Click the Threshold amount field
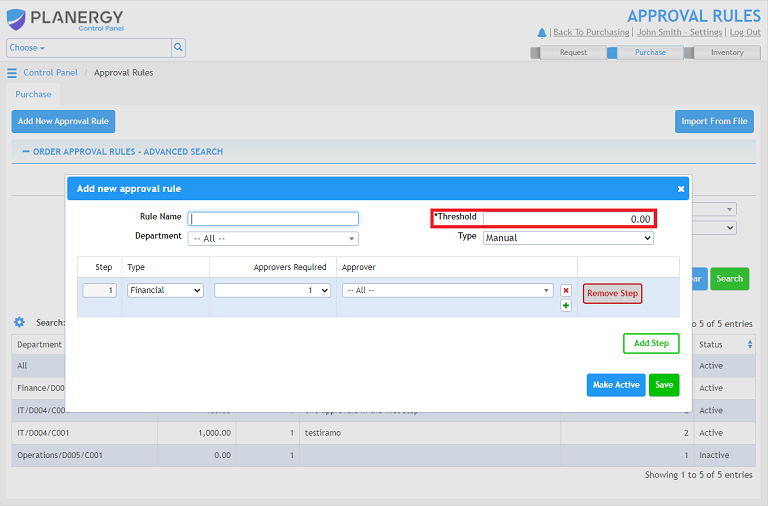768x506 pixels. point(568,219)
